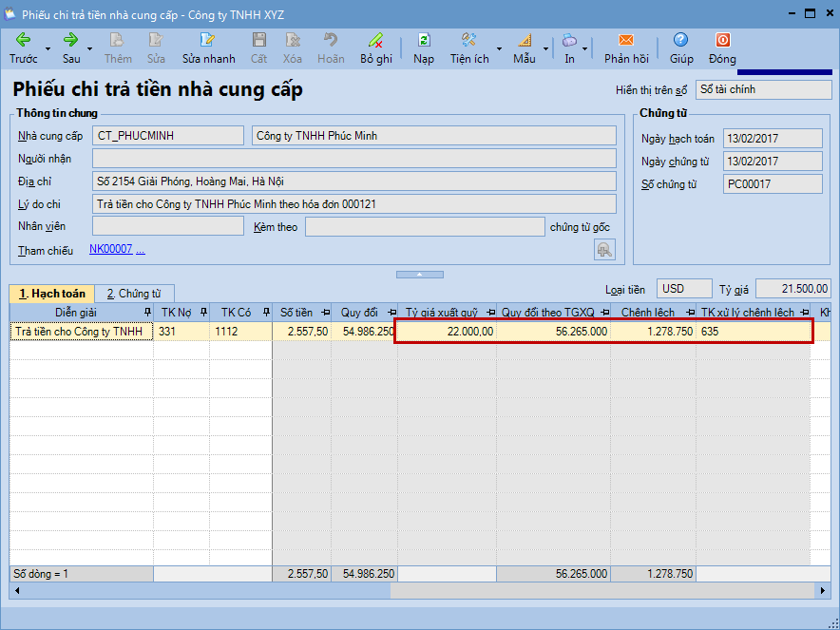Click the Tỷ giá exchange rate field
The image size is (840, 630).
793,289
